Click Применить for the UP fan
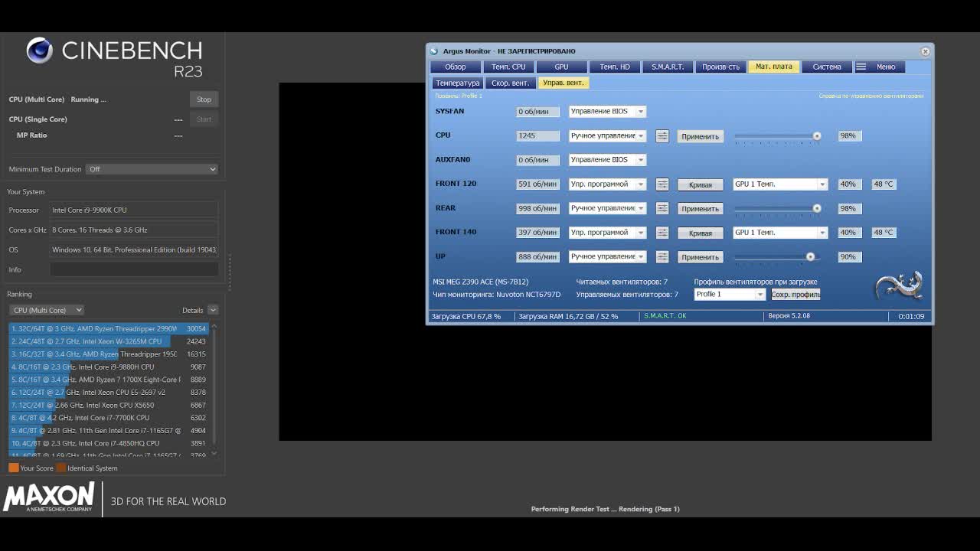This screenshot has width=980, height=551. (700, 257)
